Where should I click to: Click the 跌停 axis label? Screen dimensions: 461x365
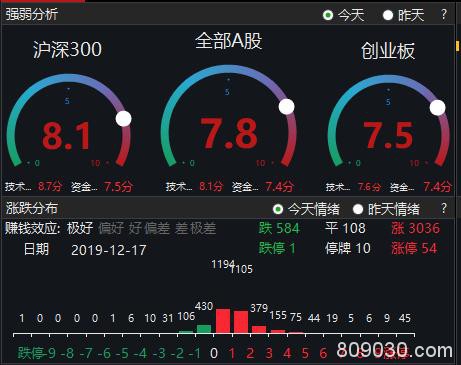[x=31, y=353]
